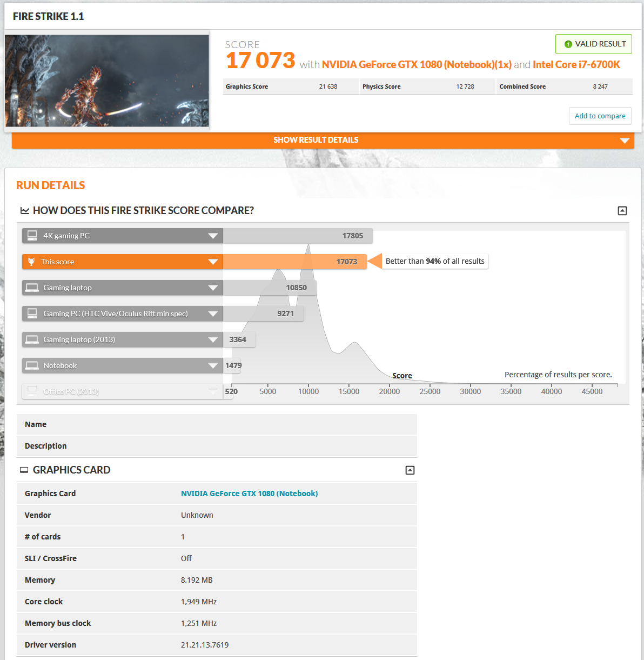Click the RUN DETAILS heading

[51, 185]
